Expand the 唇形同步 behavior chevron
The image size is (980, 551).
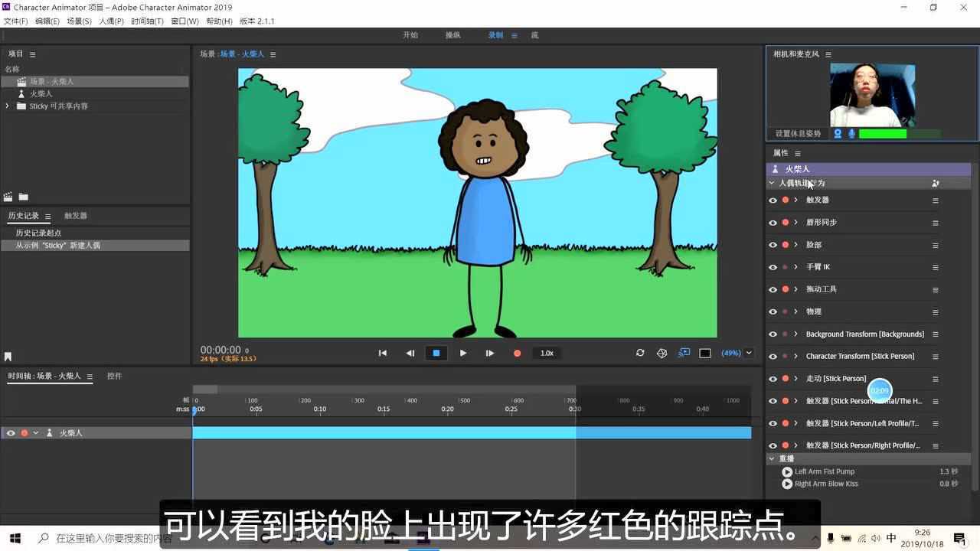(x=795, y=222)
